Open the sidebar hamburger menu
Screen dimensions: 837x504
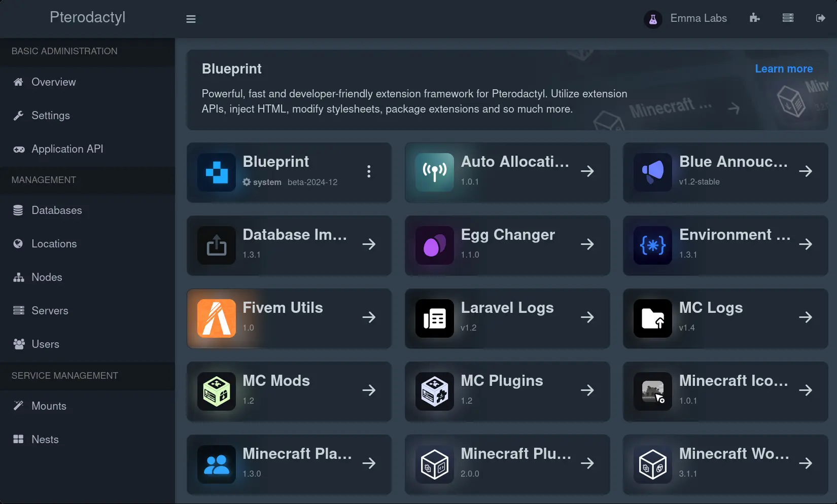191,18
